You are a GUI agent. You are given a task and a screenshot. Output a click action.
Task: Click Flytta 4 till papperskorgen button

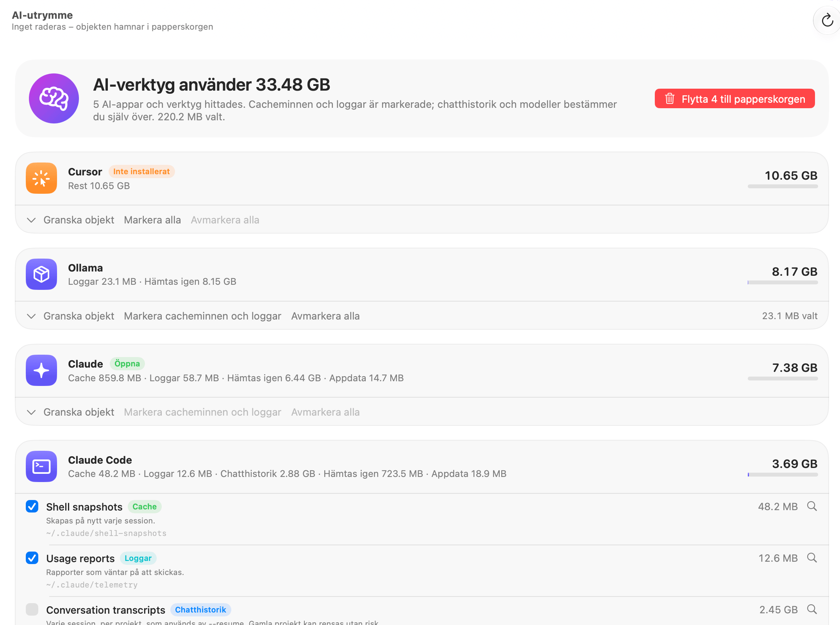tap(735, 99)
